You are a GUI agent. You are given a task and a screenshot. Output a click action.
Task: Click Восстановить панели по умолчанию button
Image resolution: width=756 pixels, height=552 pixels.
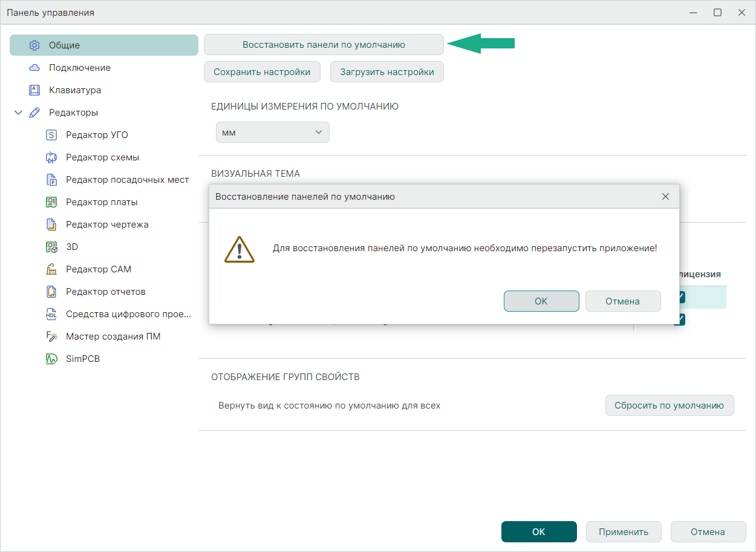(324, 45)
